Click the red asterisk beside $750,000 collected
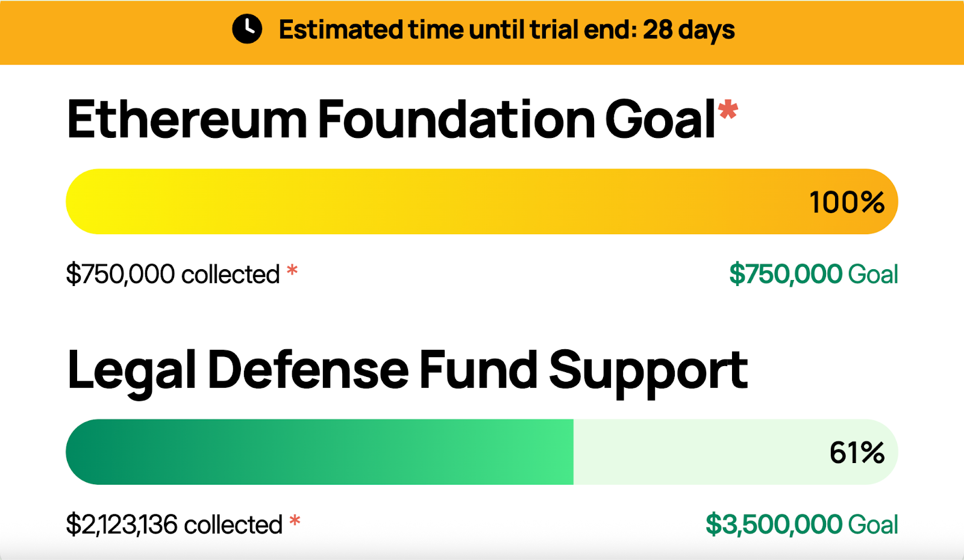This screenshot has width=964, height=560. point(292,270)
